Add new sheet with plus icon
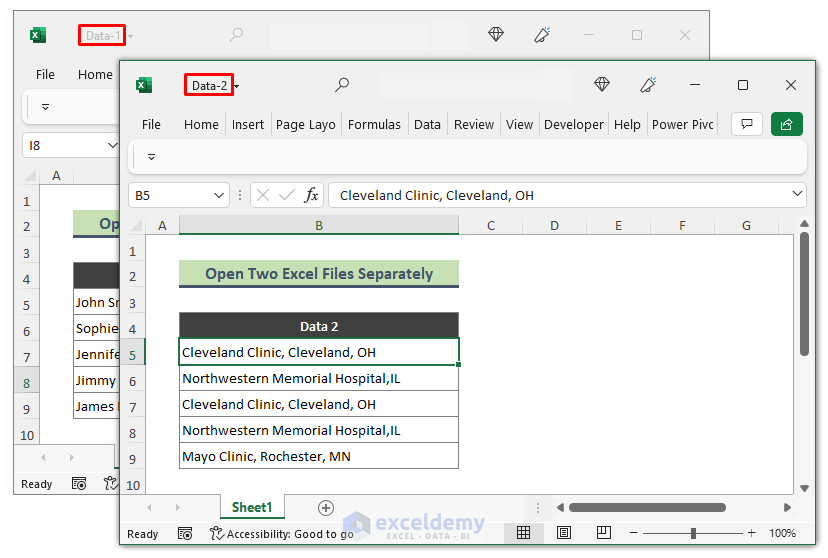This screenshot has height=558, width=828. pyautogui.click(x=326, y=508)
